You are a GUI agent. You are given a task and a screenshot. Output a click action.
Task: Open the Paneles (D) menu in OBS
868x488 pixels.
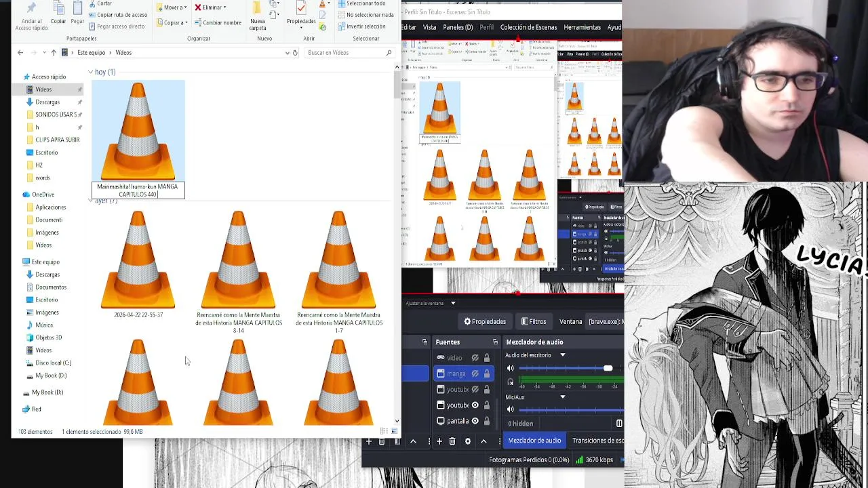(x=458, y=27)
